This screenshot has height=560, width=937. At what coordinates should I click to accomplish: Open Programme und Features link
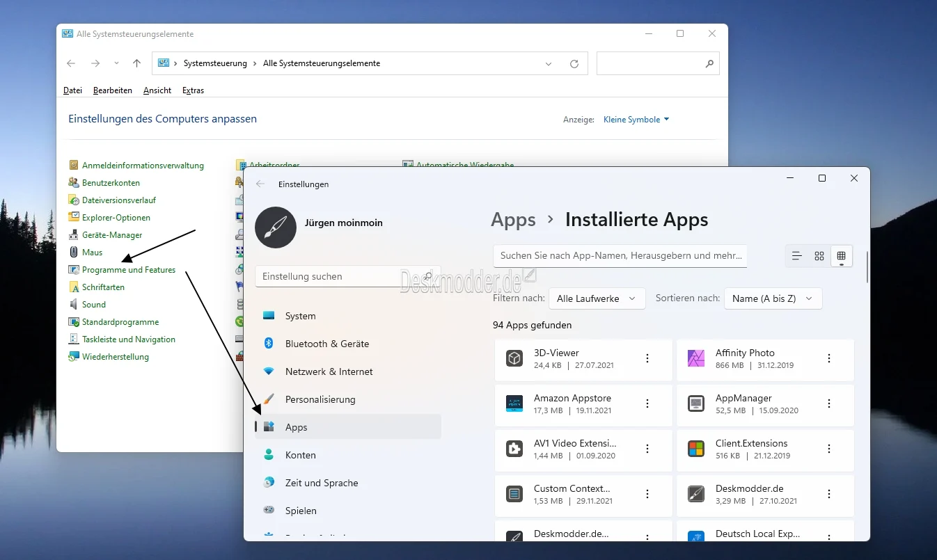coord(129,270)
